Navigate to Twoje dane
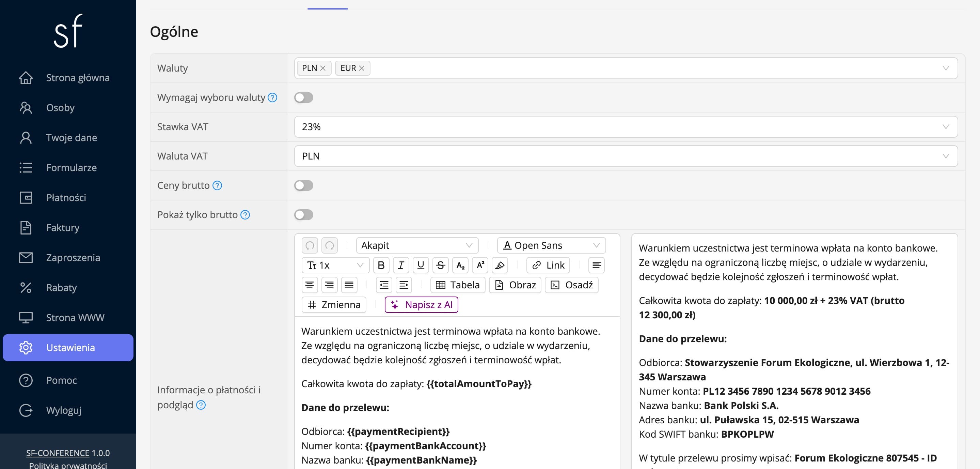 point(68,137)
